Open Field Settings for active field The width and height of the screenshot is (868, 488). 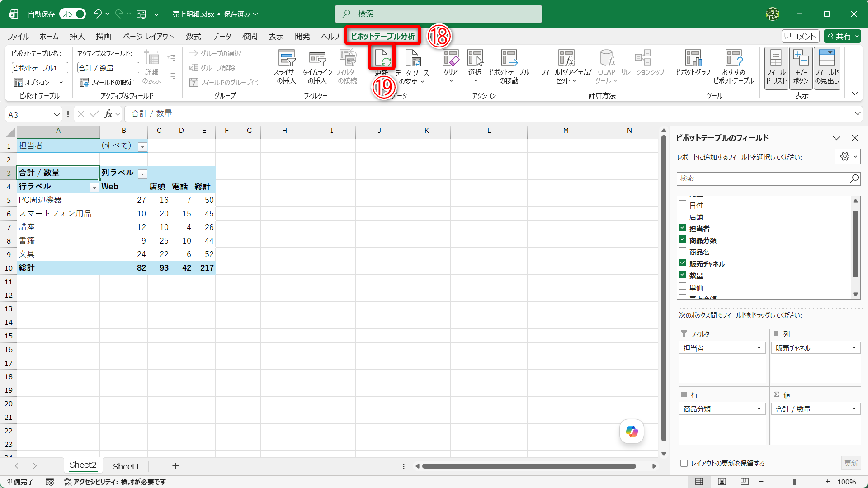tap(107, 82)
